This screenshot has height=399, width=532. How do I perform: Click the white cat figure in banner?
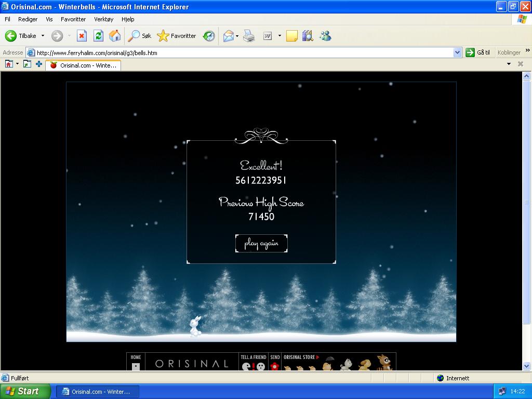click(347, 364)
